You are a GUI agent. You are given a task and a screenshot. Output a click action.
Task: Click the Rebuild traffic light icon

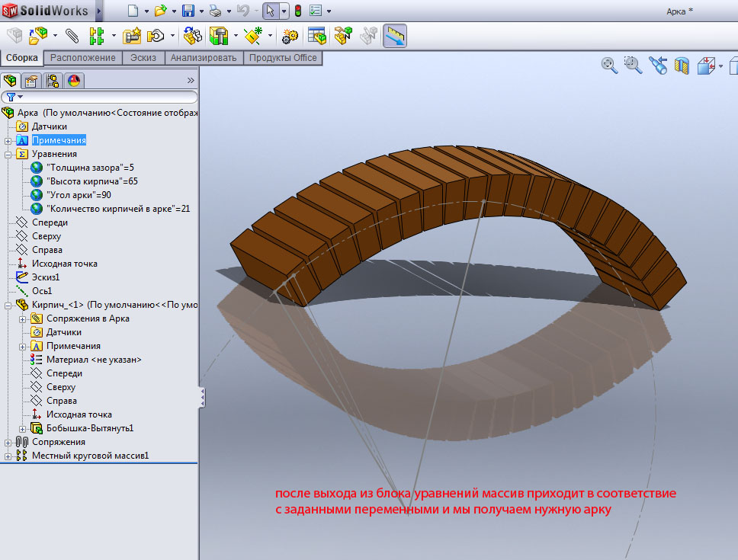point(297,11)
